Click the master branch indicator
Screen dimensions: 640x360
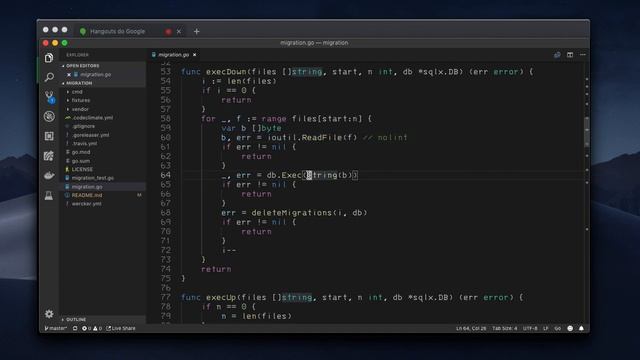(56, 328)
